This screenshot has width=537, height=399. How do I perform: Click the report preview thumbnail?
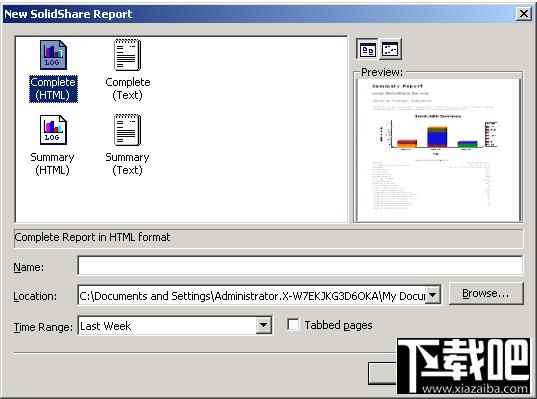438,150
